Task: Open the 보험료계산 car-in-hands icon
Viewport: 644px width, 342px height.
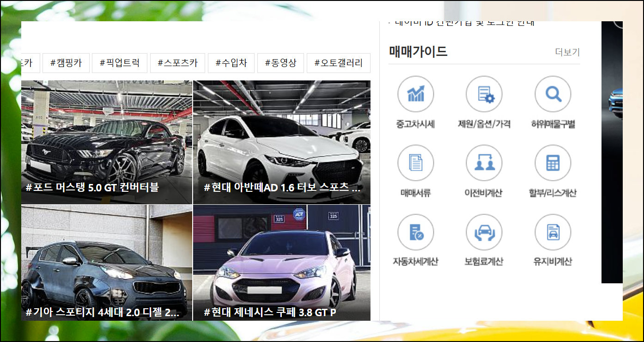Action: (x=484, y=232)
